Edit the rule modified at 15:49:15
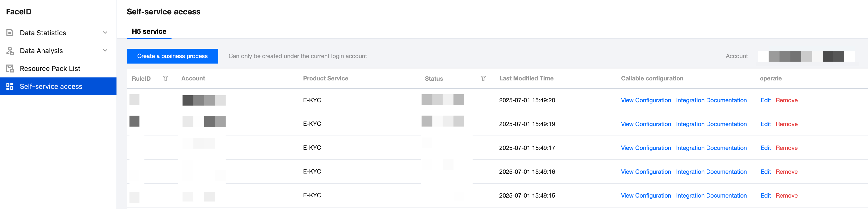The width and height of the screenshot is (868, 209). pos(765,196)
